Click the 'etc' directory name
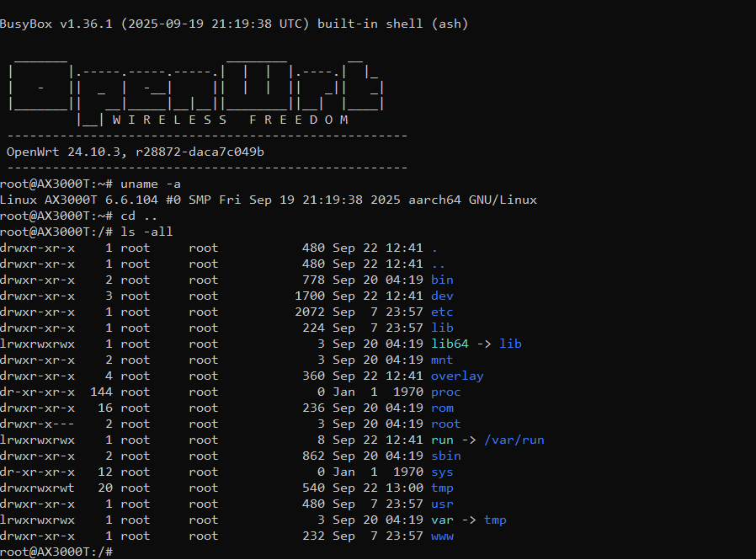The width and height of the screenshot is (756, 560). coord(442,312)
